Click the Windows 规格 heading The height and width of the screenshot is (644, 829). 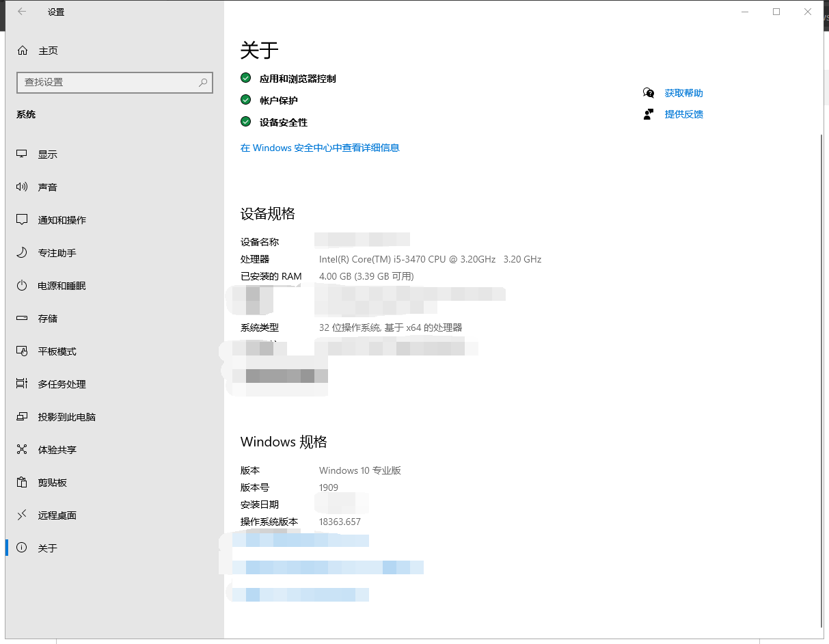[x=284, y=442]
